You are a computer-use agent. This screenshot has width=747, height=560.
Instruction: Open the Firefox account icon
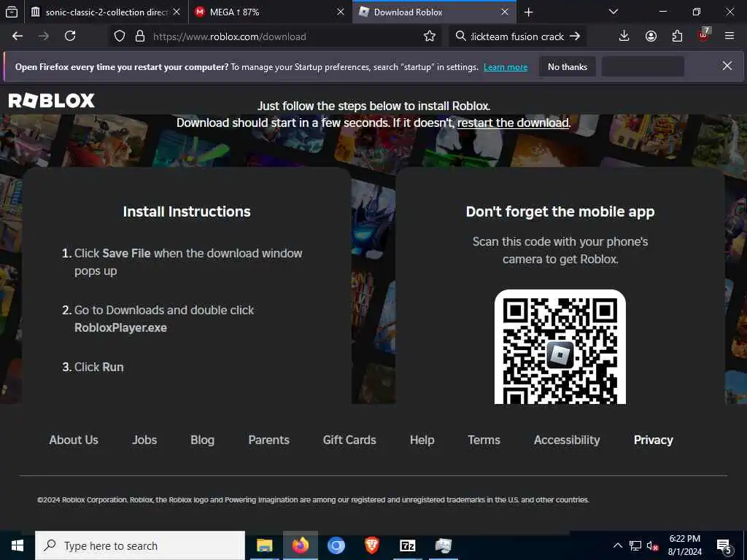(651, 36)
